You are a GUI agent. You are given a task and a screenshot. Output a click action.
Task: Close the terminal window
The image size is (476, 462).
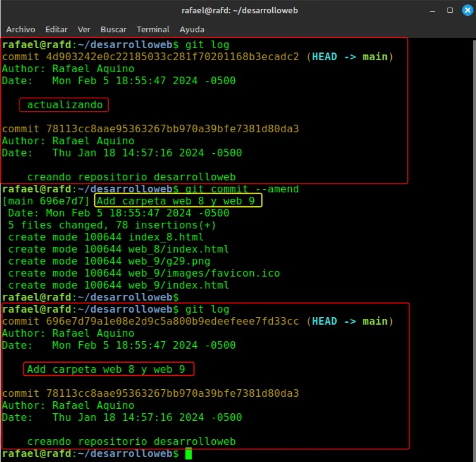(467, 10)
